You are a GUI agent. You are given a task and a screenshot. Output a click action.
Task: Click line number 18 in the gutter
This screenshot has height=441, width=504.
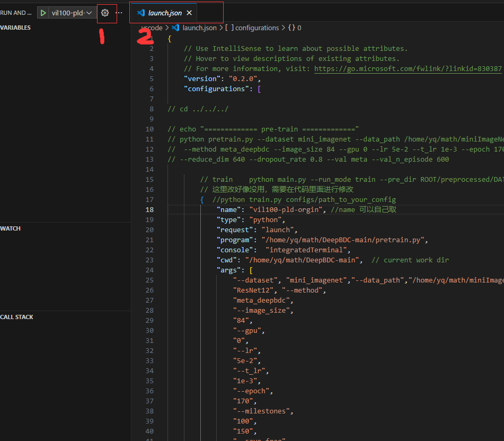[149, 210]
